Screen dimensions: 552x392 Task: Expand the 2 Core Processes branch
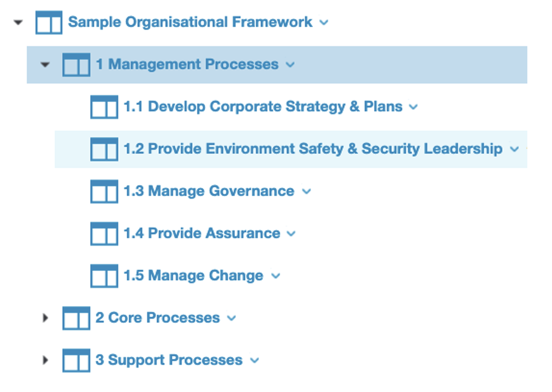pos(45,318)
